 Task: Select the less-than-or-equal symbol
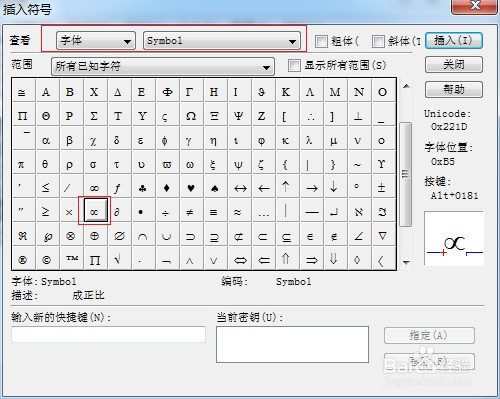coord(46,188)
